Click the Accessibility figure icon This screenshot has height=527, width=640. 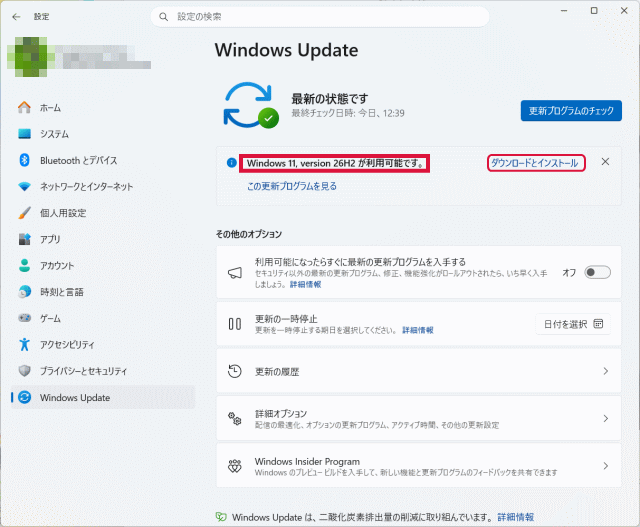tap(24, 344)
